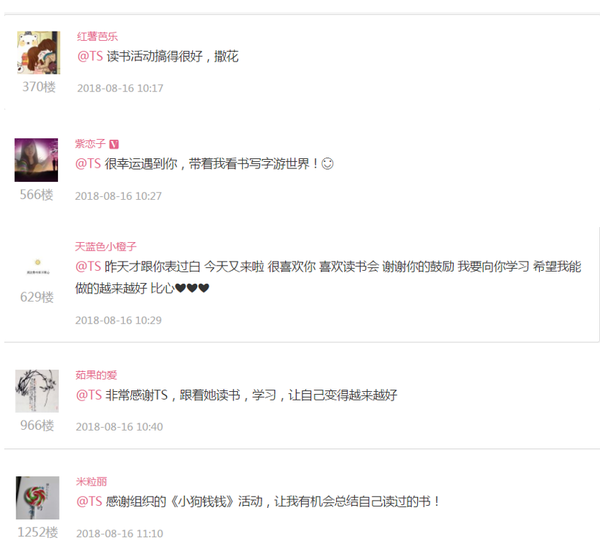This screenshot has height=548, width=600.
Task: Click the @TS mention in the 370楼 comment
Action: pos(90,56)
